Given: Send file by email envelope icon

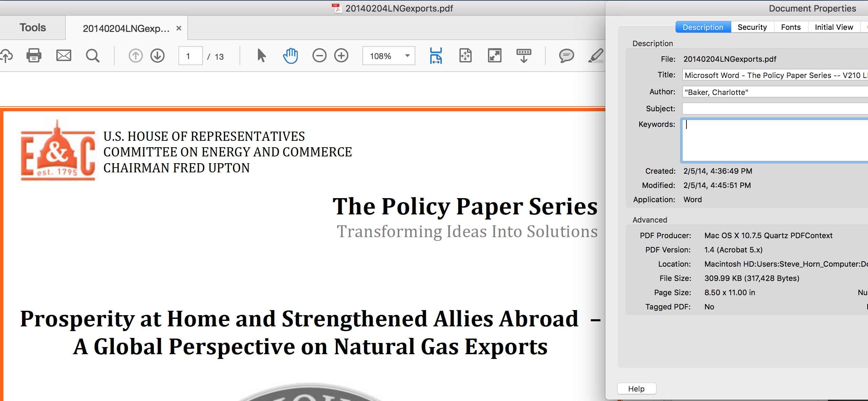Looking at the screenshot, I should pos(63,55).
